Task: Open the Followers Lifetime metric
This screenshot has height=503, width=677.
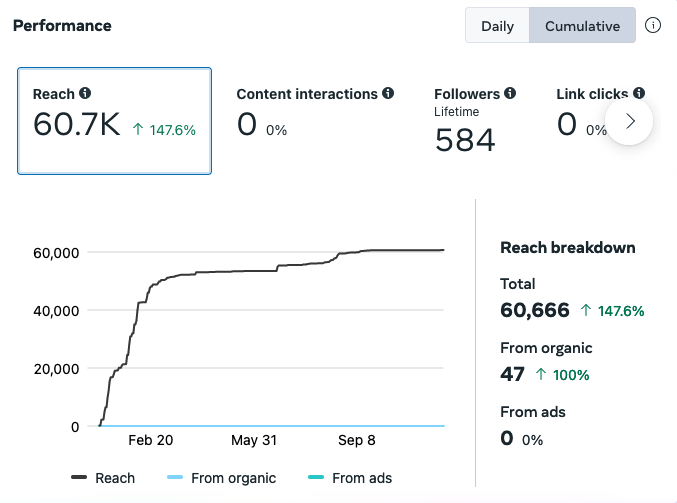Action: click(475, 120)
